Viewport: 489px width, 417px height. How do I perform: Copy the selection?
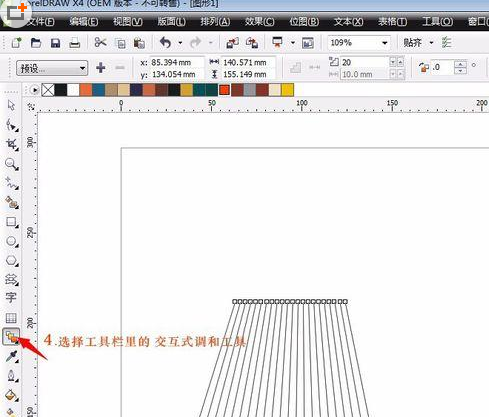[120, 43]
